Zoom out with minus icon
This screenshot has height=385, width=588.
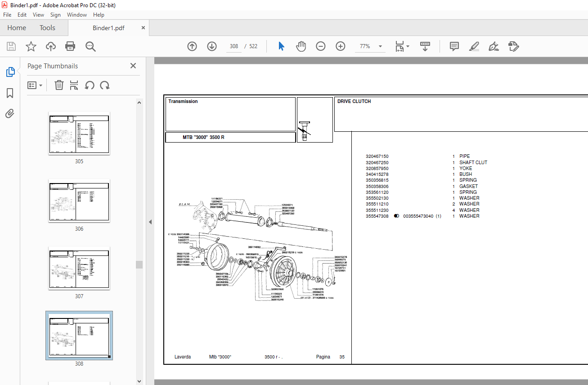pyautogui.click(x=320, y=46)
